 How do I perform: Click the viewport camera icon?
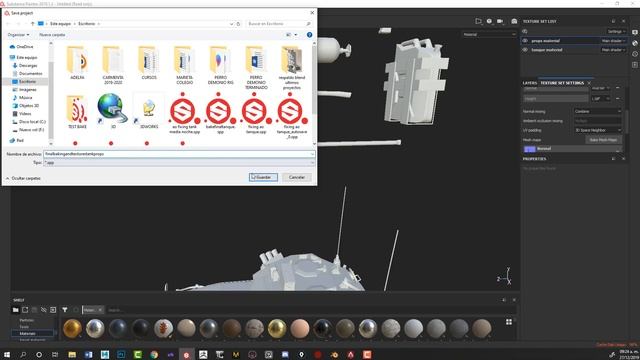coord(500,21)
